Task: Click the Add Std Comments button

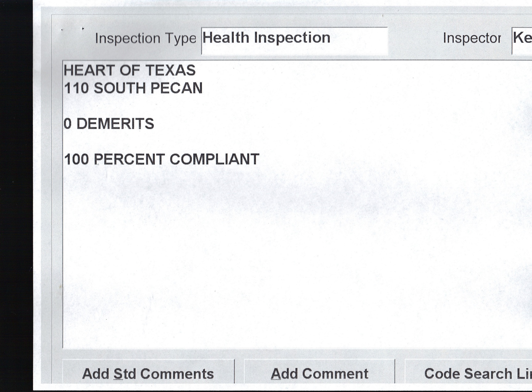Action: tap(148, 373)
